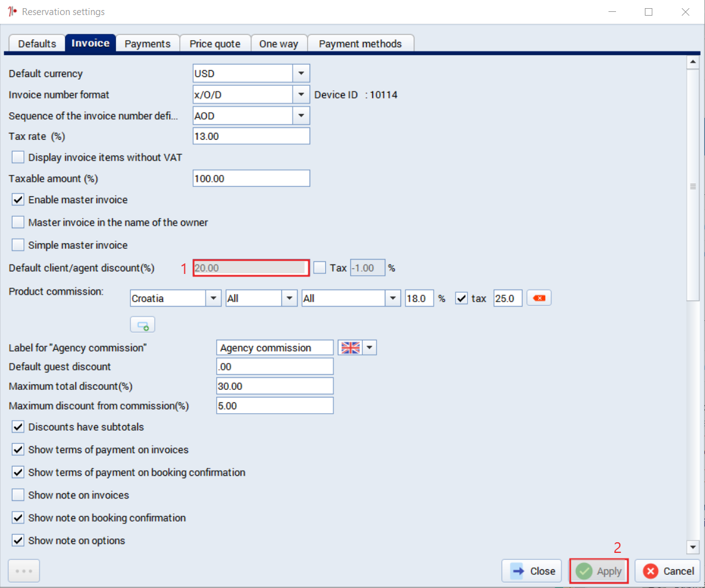Uncheck Show note on options
Viewport: 705px width, 588px height.
coord(18,540)
